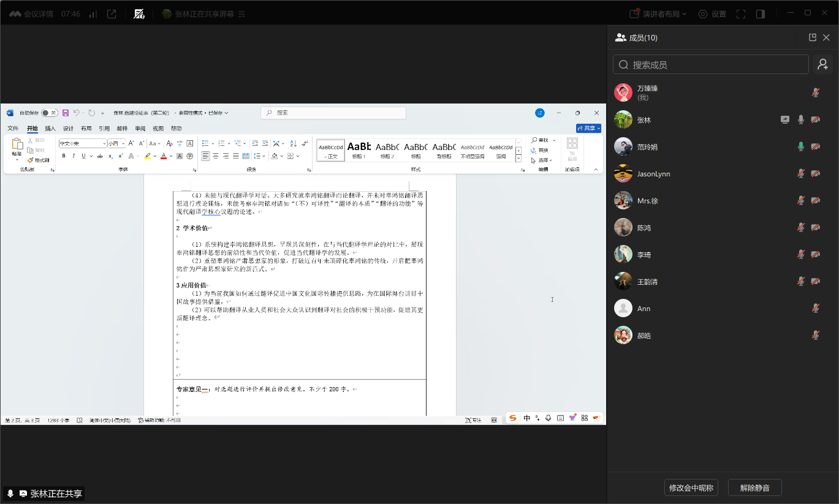This screenshot has height=504, width=839.
Task: Open the Word font name dropdown
Action: tap(104, 143)
